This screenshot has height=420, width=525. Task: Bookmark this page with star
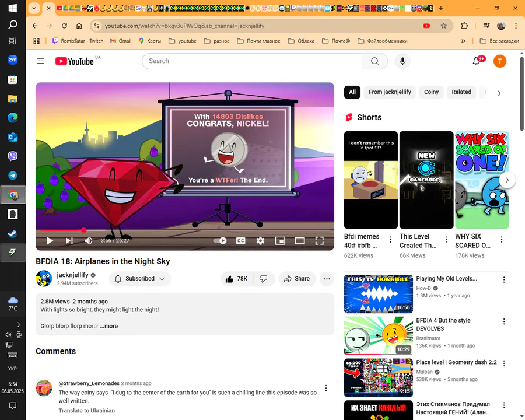444,26
